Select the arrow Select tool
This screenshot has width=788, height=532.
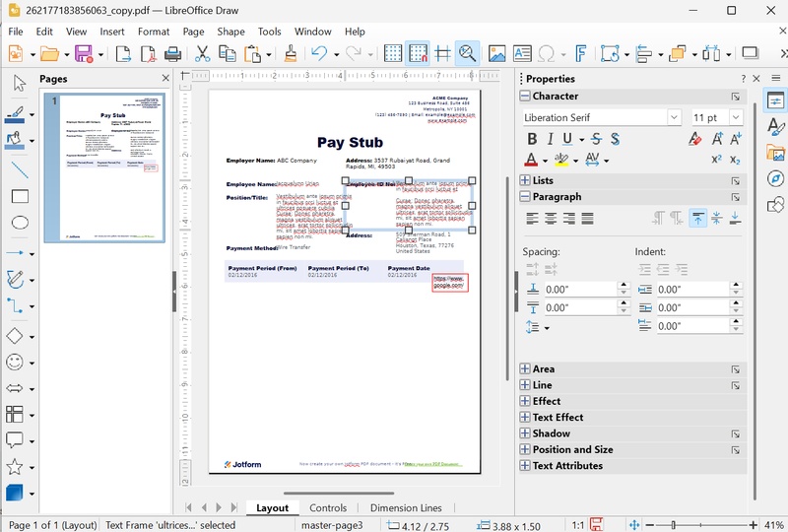(x=19, y=83)
